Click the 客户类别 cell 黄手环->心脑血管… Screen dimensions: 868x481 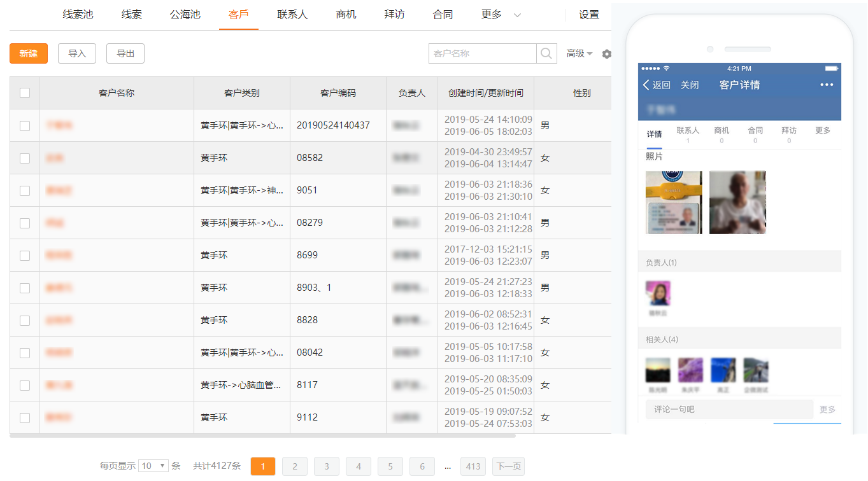tap(241, 385)
